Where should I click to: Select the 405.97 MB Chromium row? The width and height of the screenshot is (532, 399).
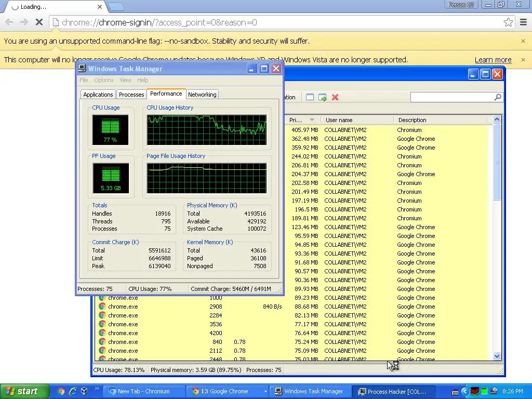tap(388, 130)
